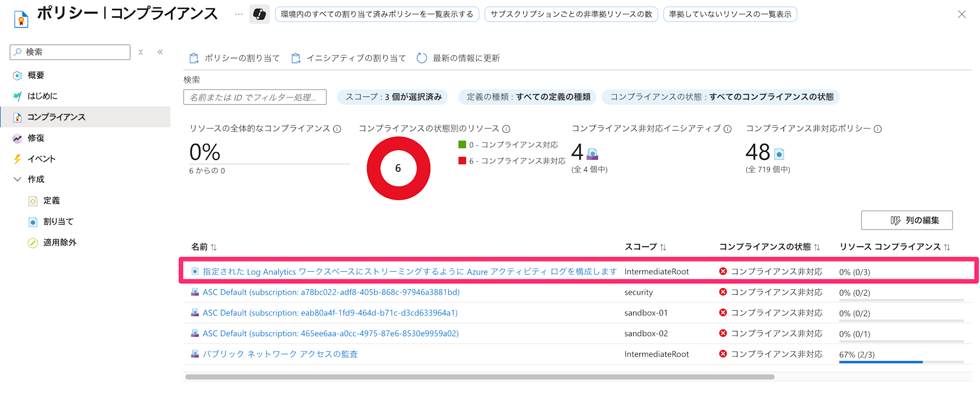Click 列の編集 edit columns button
980x394 pixels.
[x=907, y=220]
